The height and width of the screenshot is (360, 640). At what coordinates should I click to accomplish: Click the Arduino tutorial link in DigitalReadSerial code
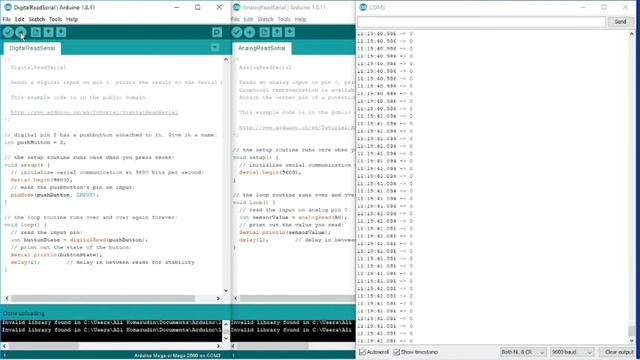pyautogui.click(x=94, y=112)
